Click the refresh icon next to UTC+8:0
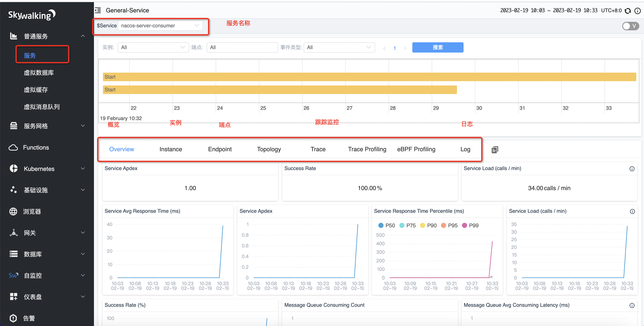The width and height of the screenshot is (644, 326). tap(628, 11)
